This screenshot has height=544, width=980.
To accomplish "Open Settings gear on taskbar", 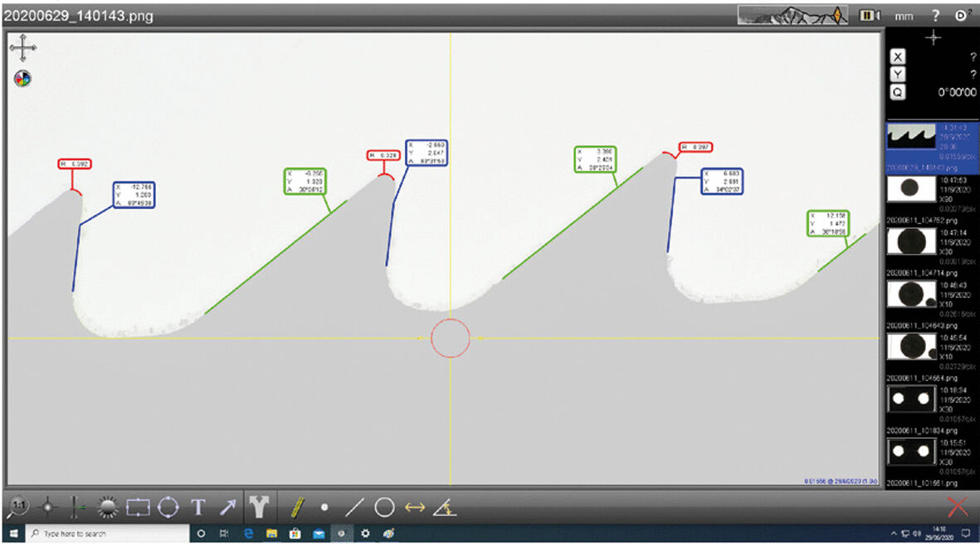I will 366,533.
